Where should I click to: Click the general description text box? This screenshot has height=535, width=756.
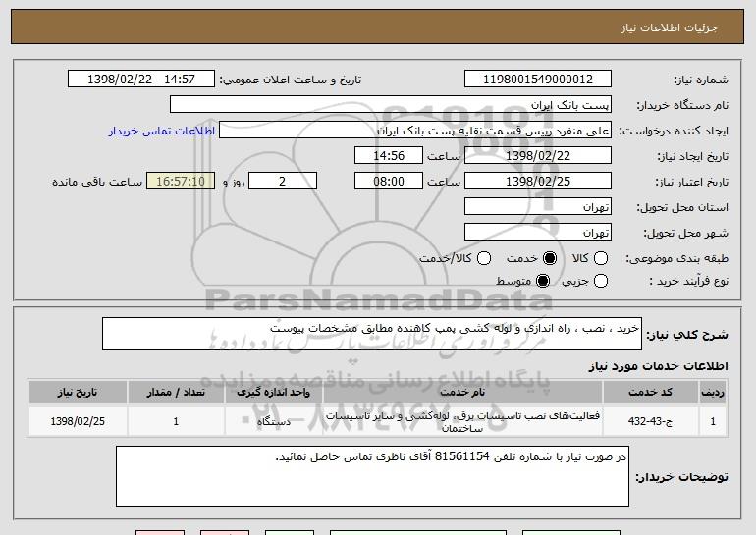point(372,334)
